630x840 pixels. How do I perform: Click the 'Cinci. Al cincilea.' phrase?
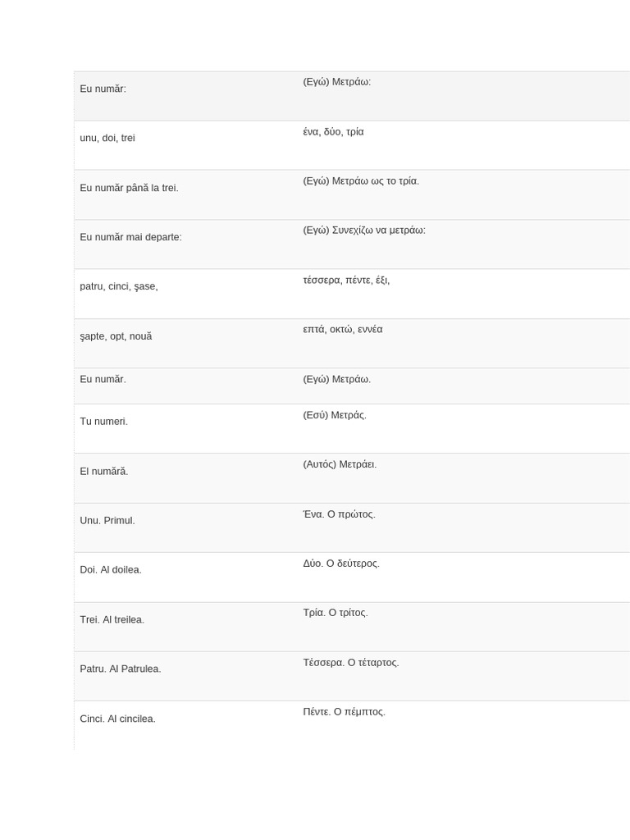pyautogui.click(x=118, y=719)
